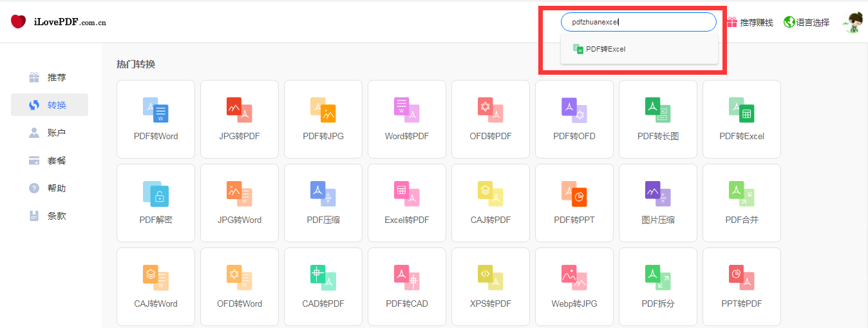868x328 pixels.
Task: Open the 语言选择 language selector
Action: point(806,23)
